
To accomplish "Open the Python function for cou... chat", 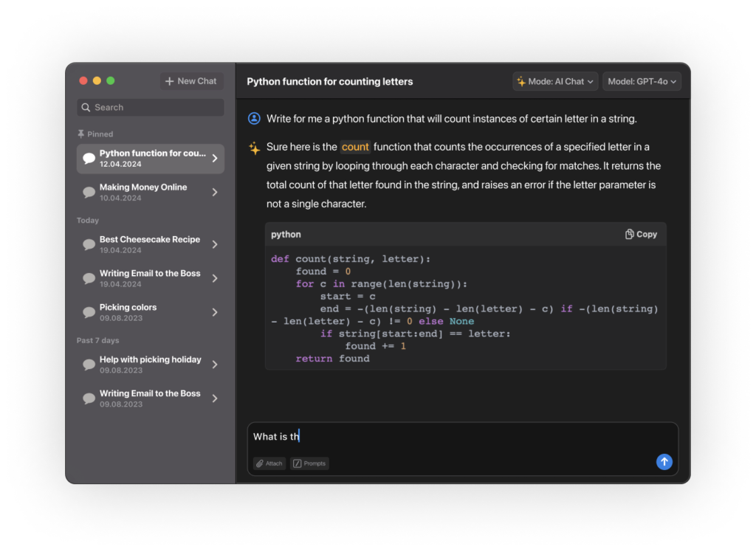I will (x=151, y=159).
